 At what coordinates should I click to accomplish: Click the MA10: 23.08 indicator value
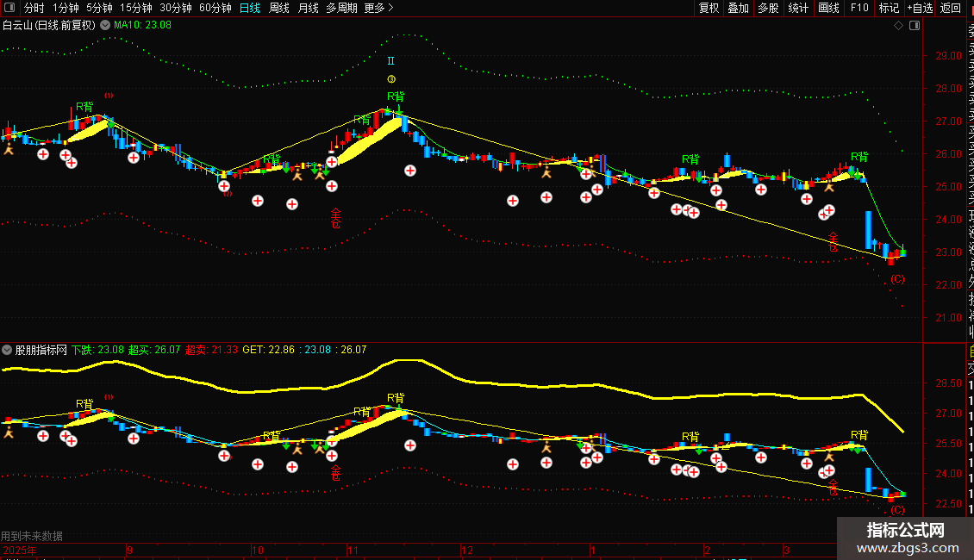click(x=142, y=26)
